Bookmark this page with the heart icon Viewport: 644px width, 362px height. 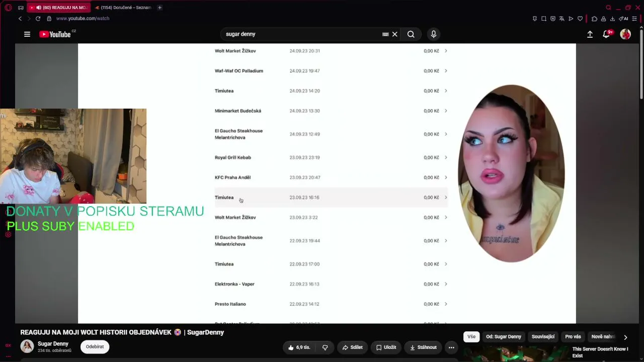click(580, 19)
